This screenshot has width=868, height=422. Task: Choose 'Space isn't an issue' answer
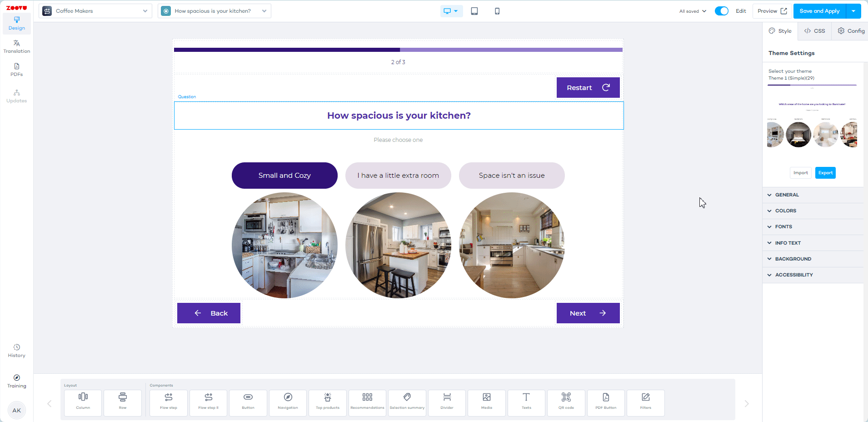click(511, 176)
